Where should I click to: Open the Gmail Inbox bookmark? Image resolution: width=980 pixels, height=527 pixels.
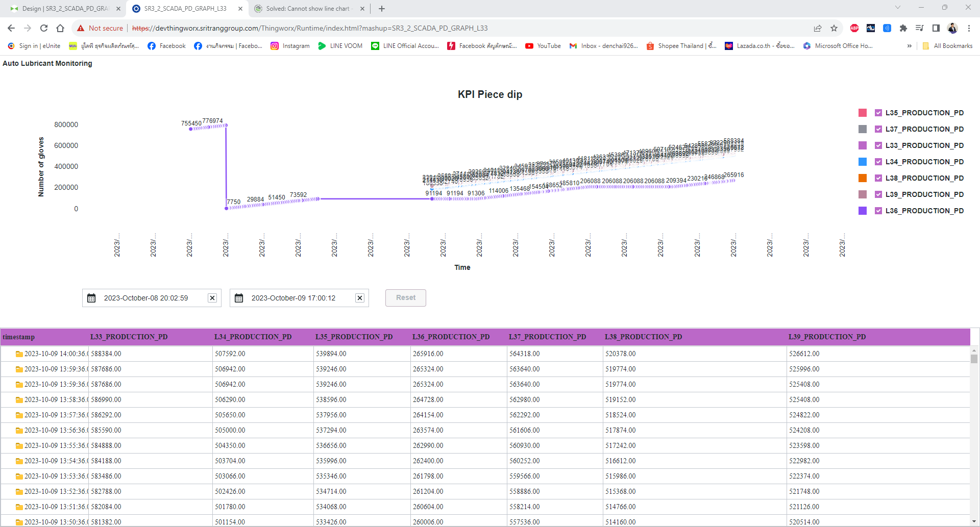pyautogui.click(x=604, y=46)
